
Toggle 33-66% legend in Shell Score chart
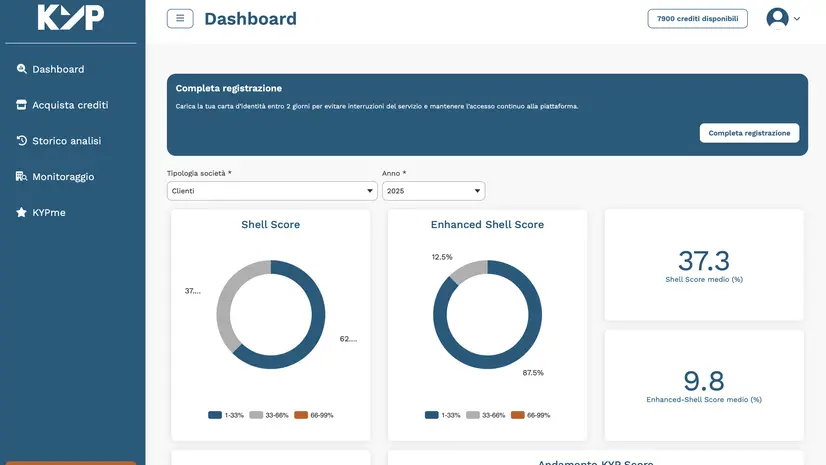pyautogui.click(x=269, y=415)
